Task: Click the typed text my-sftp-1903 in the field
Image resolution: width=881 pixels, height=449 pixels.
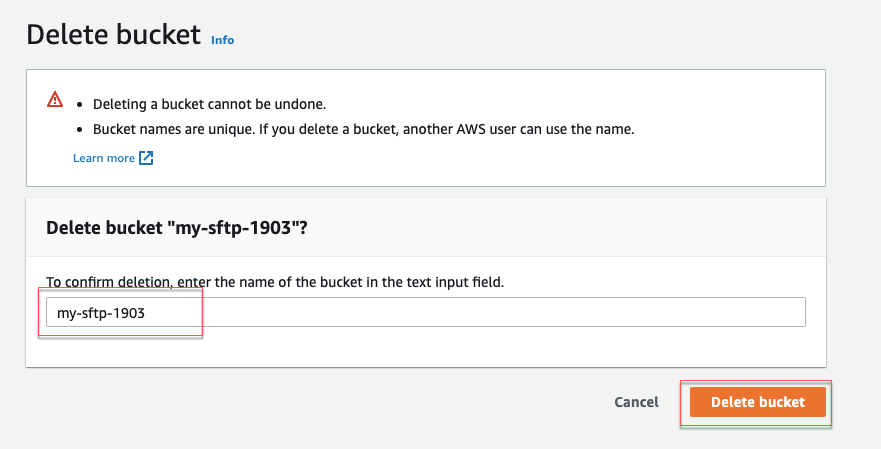Action: [101, 313]
